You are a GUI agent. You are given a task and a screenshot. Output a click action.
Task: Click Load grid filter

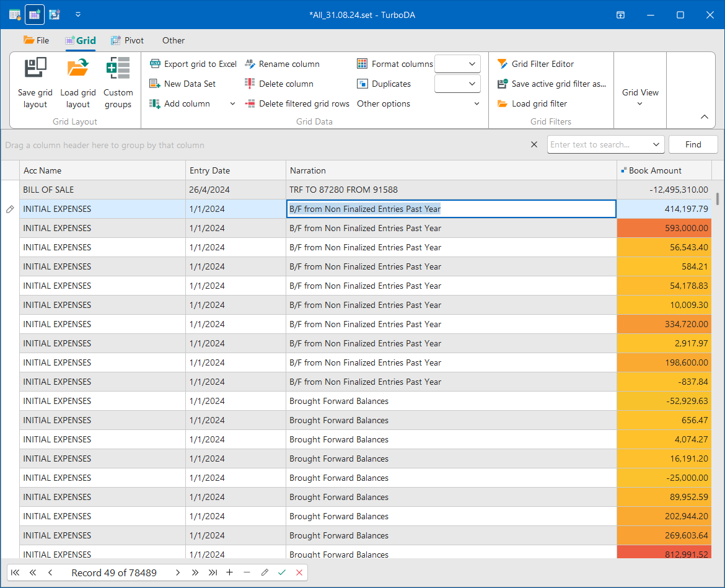tap(532, 103)
